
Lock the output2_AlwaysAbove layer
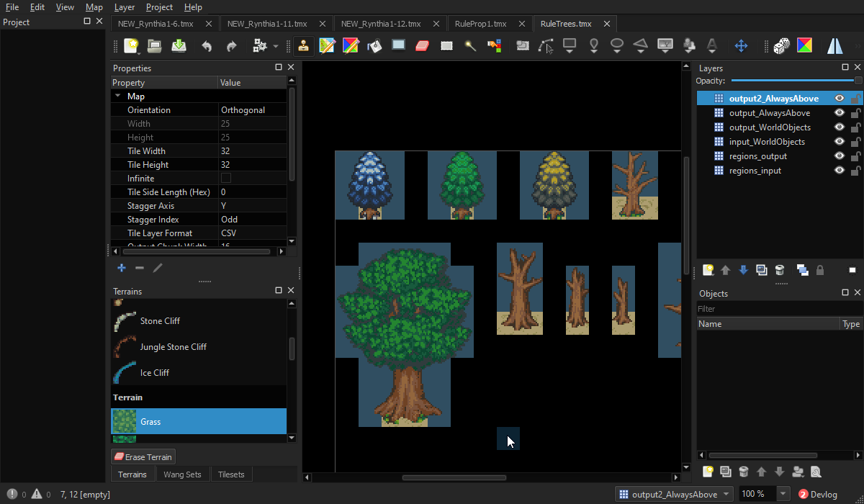coord(855,99)
